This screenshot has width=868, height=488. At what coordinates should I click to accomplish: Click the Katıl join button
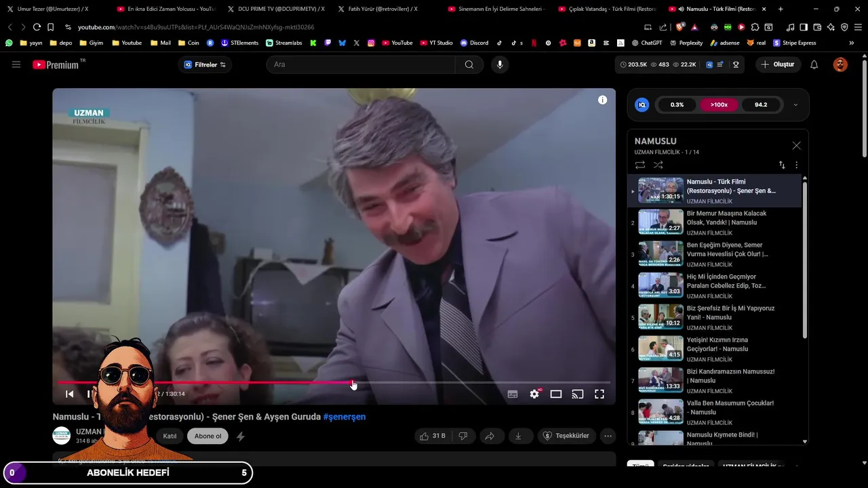(170, 436)
